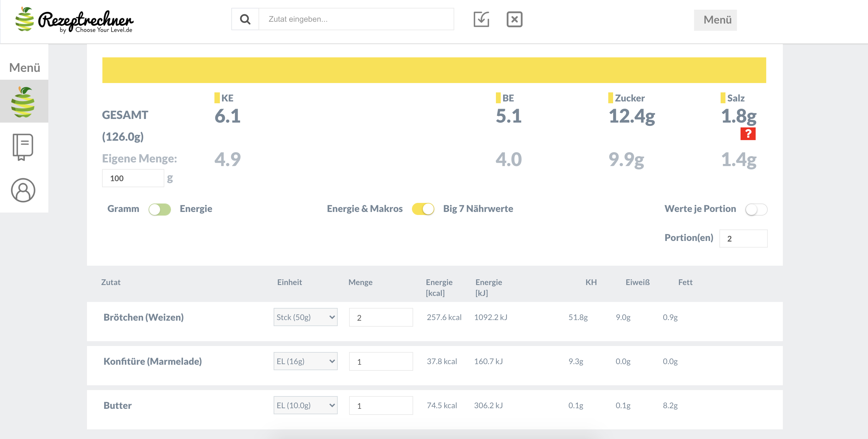The width and height of the screenshot is (868, 439).
Task: Click the Rezeptrechner logo in header
Action: pyautogui.click(x=75, y=20)
